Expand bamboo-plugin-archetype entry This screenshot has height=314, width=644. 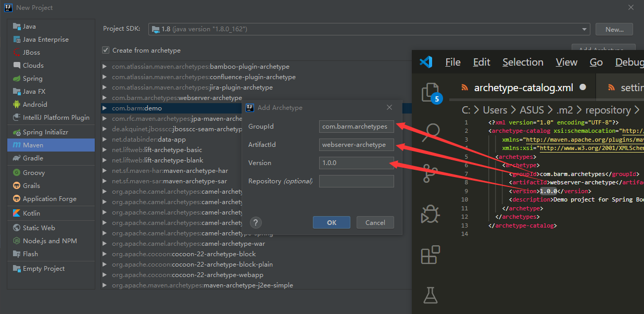[105, 67]
